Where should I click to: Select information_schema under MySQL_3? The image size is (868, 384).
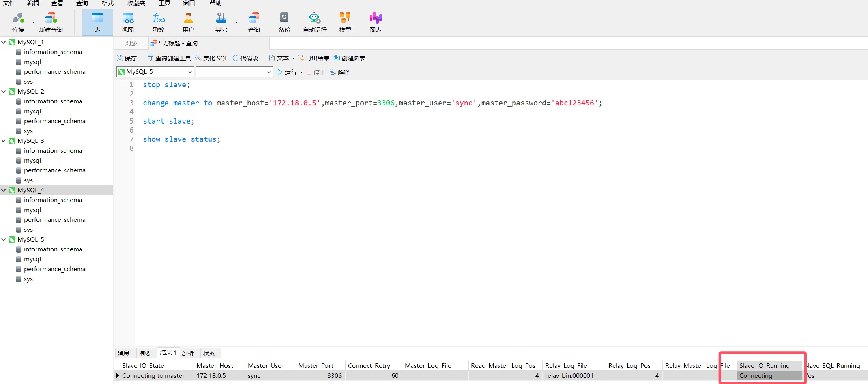(53, 150)
